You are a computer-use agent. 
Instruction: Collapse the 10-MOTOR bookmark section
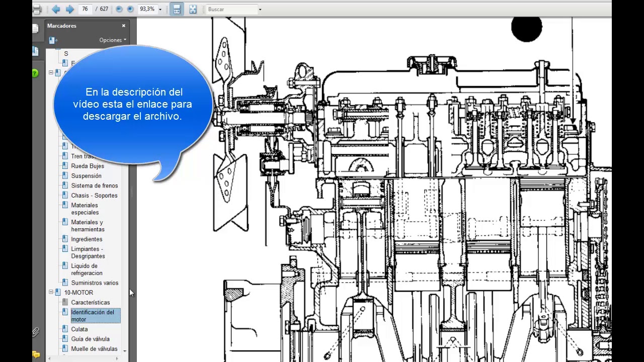[x=51, y=293]
